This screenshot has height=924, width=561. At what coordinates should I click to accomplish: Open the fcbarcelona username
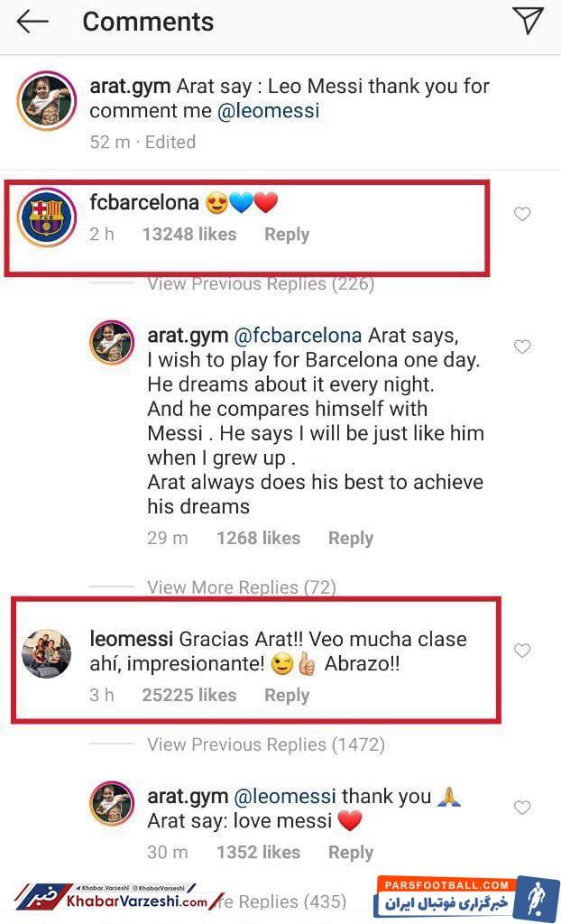point(143,202)
